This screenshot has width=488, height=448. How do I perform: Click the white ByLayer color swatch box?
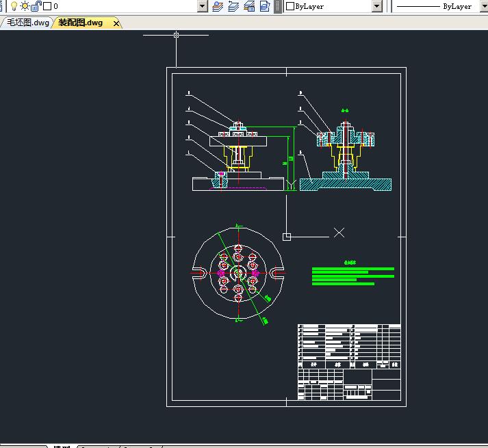pos(290,6)
